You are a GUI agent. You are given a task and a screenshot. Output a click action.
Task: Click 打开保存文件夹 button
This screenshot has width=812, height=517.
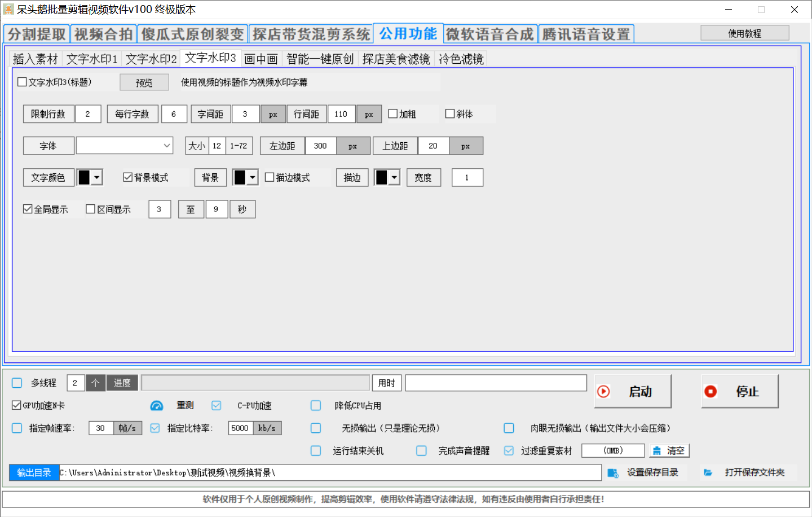[x=748, y=472]
